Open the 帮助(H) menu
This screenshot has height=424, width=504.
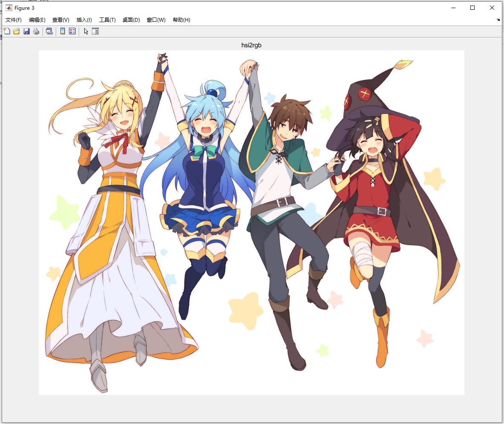(x=182, y=20)
